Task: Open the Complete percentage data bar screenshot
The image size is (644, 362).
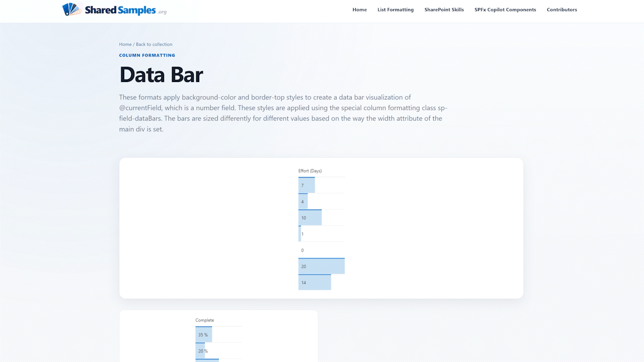Action: (x=218, y=336)
